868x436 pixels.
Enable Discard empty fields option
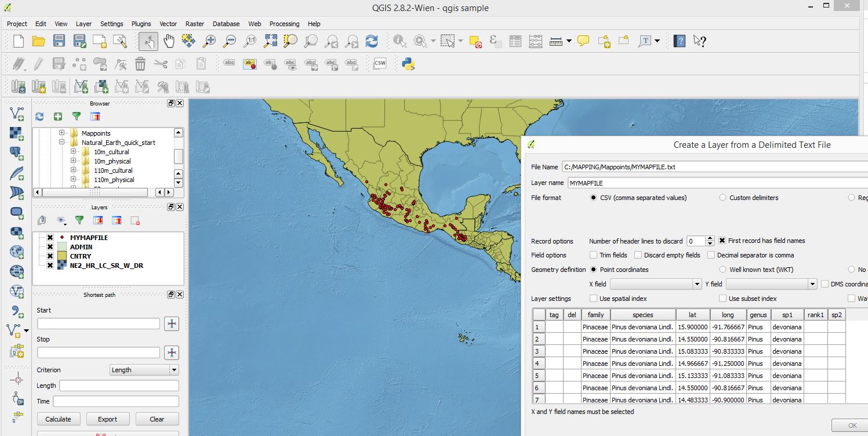click(638, 255)
